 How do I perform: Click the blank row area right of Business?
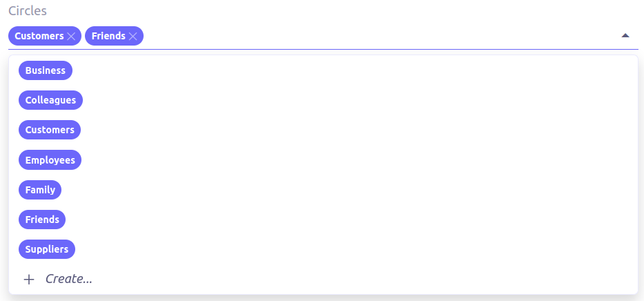(345, 70)
